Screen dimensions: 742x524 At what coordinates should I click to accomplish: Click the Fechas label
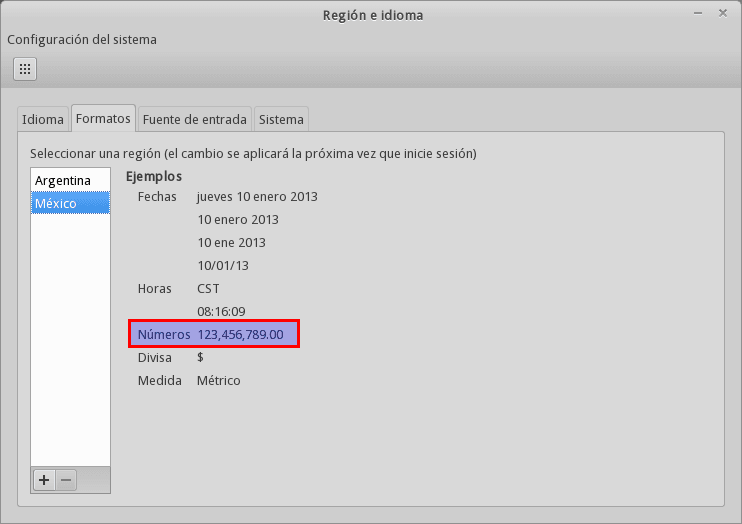[x=157, y=196]
